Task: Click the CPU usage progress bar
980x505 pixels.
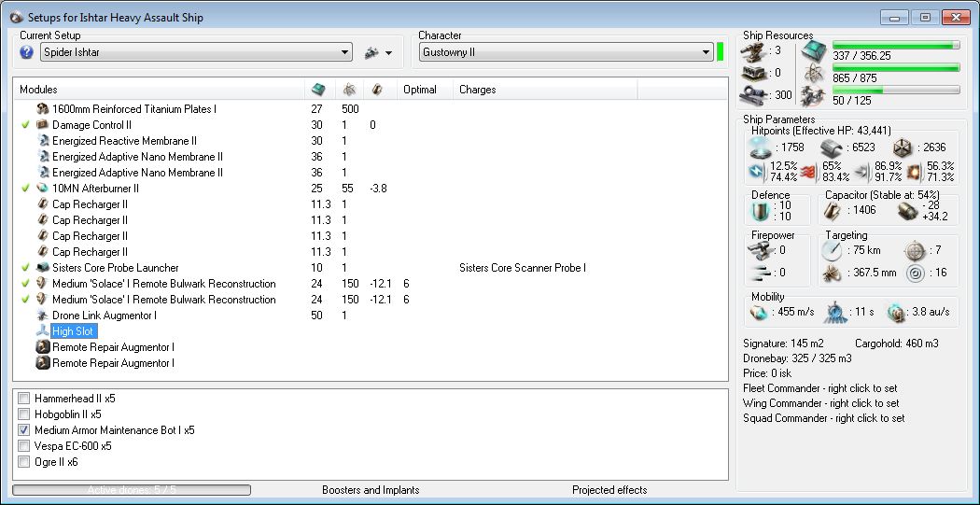Action: tap(896, 45)
